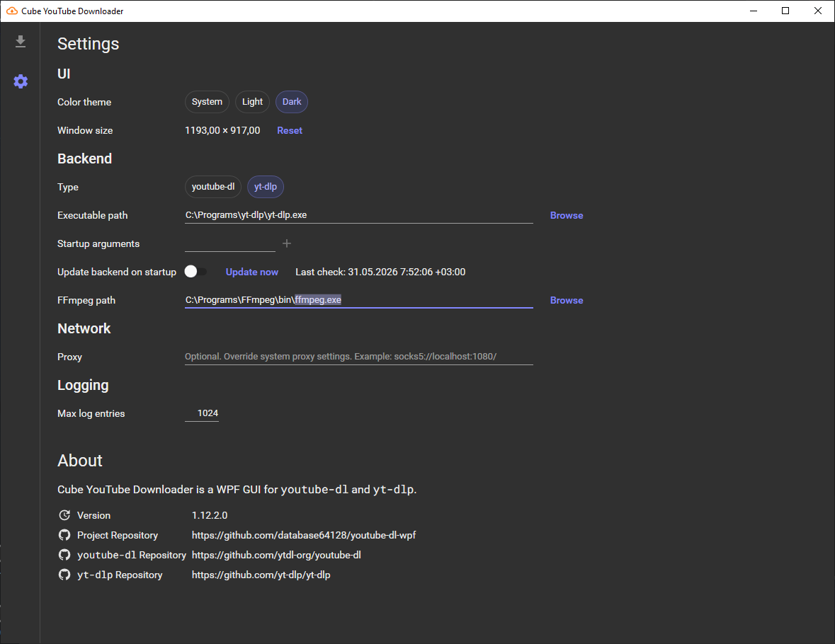Close the Cube YouTube Downloader window

click(x=818, y=11)
